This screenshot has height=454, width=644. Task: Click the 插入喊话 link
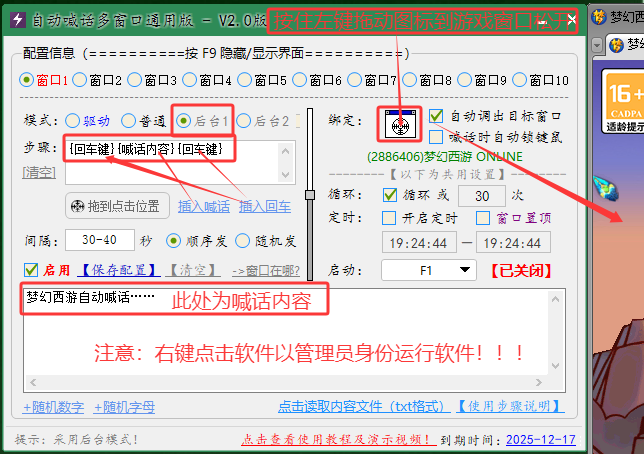coord(203,207)
